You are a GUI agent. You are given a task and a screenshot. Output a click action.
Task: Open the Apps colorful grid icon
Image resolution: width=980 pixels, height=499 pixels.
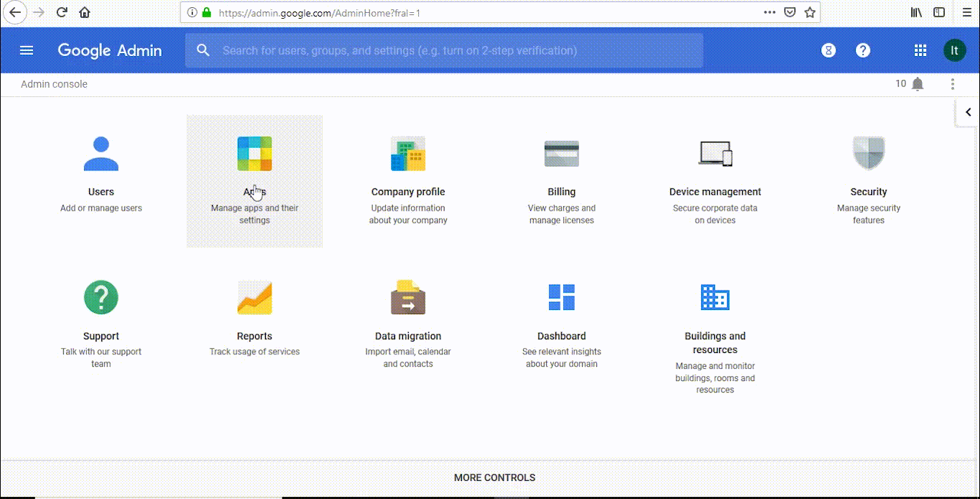(x=254, y=154)
